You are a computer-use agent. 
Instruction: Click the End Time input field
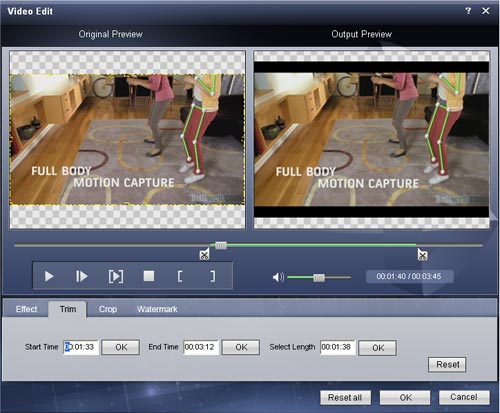tap(201, 347)
